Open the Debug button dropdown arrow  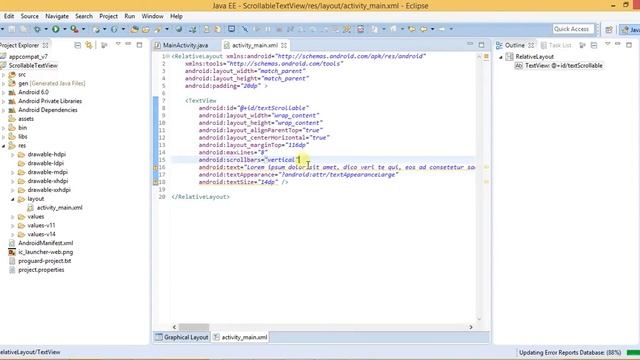[x=46, y=29]
